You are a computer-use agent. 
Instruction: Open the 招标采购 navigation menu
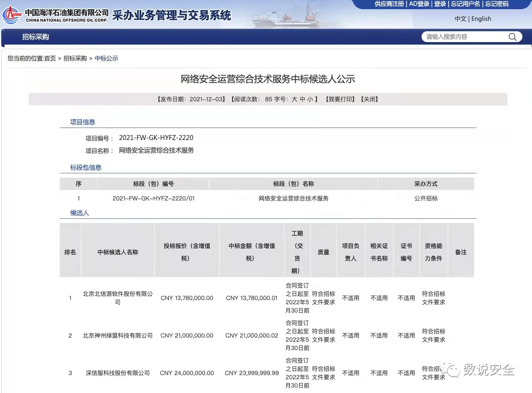coord(35,37)
